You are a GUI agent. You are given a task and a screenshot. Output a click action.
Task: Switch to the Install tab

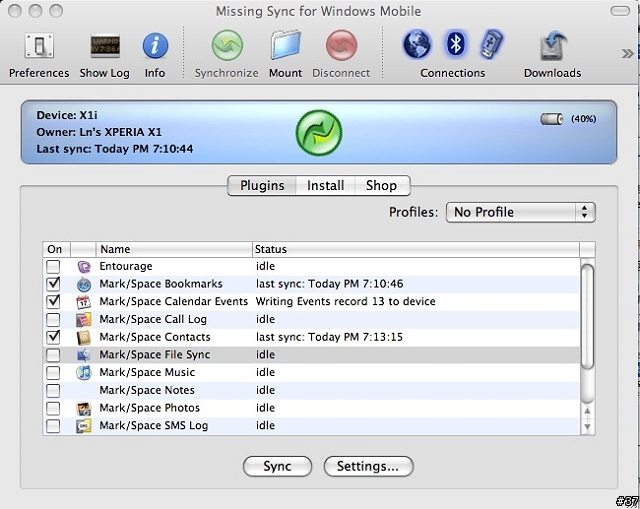(325, 186)
